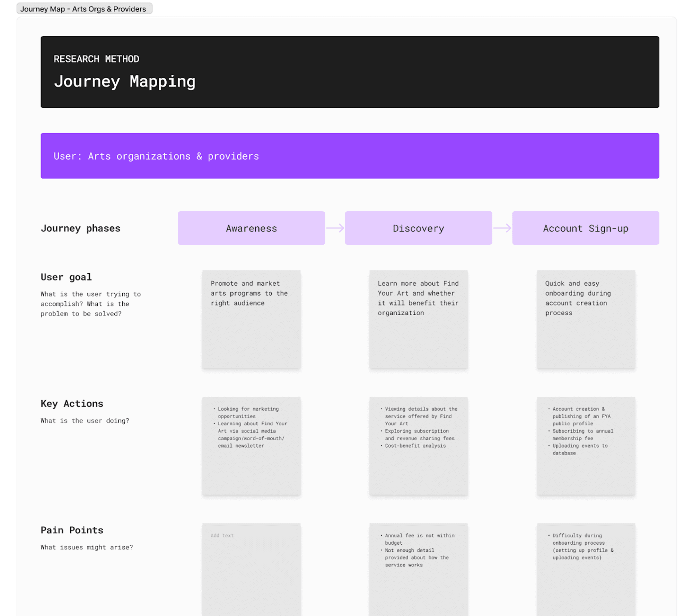Select the 'Difficulty during onboarding process' note
The image size is (693, 616).
(x=586, y=568)
